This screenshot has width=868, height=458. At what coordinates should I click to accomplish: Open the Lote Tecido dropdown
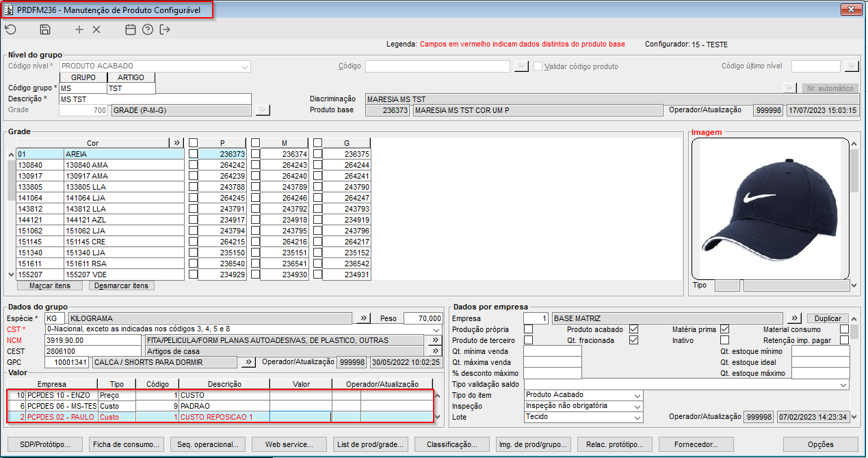[x=638, y=417]
